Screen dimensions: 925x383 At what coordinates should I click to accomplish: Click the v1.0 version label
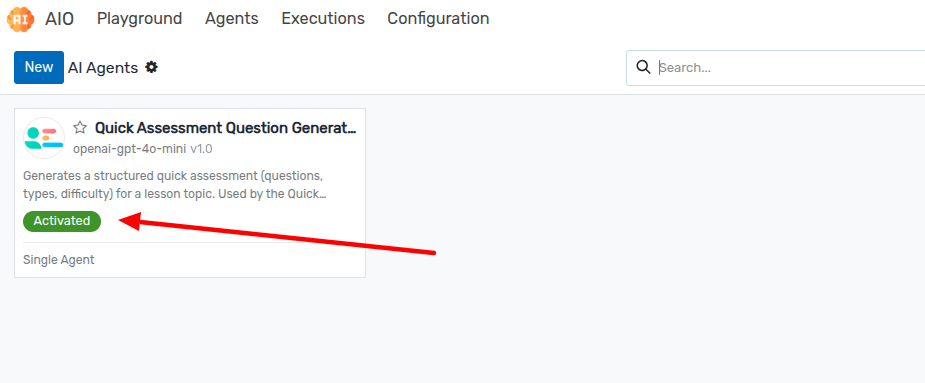point(201,149)
